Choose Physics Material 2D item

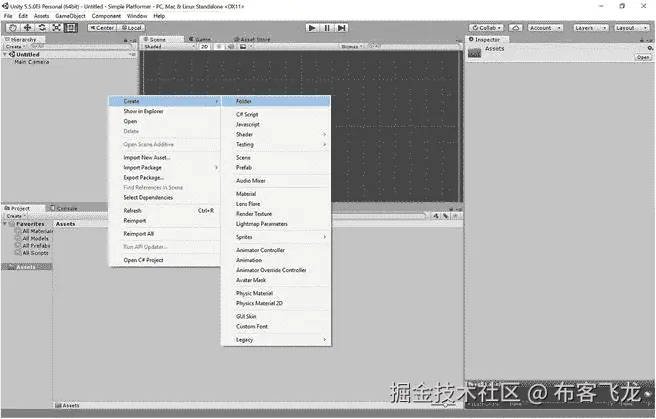click(x=276, y=303)
